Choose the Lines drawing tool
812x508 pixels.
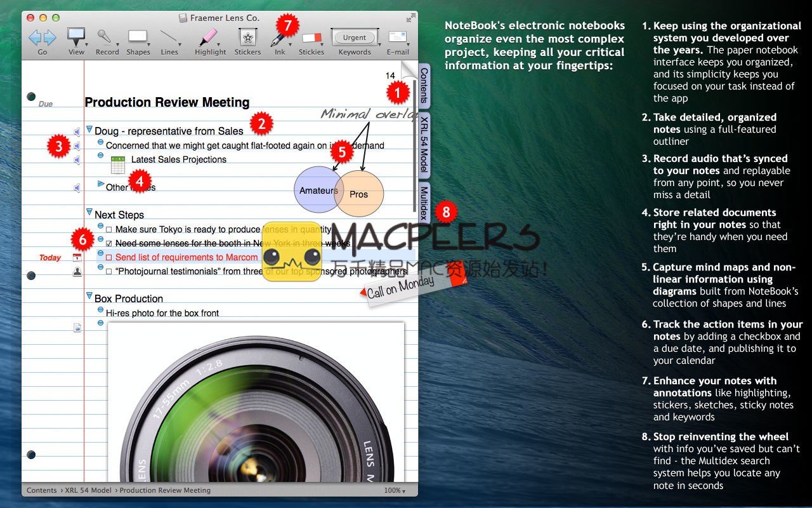(169, 37)
